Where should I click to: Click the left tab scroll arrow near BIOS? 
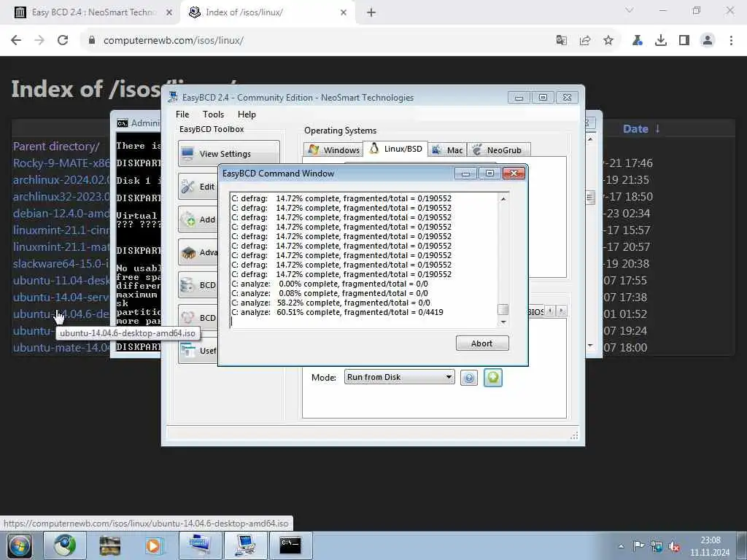550,311
